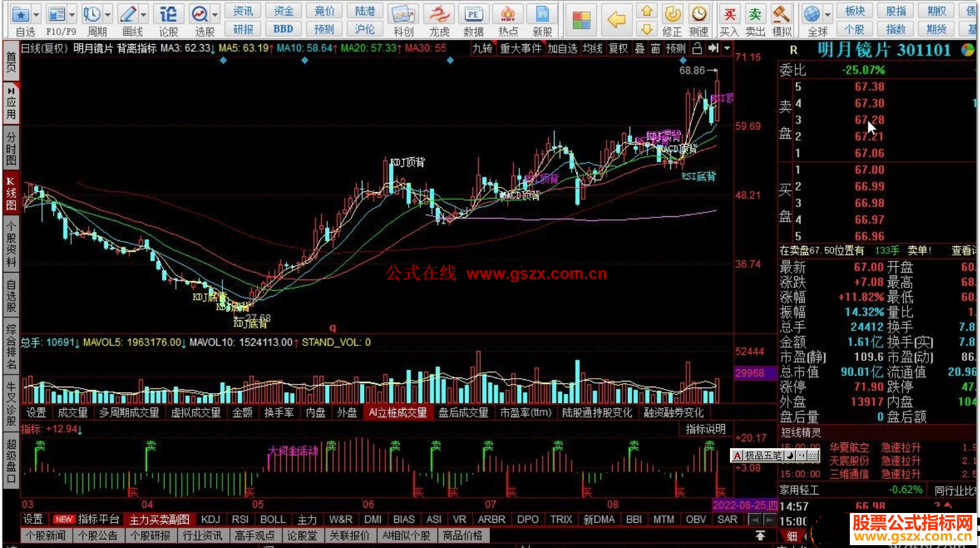Open the 自选 star icon in toolbar

coord(21,14)
